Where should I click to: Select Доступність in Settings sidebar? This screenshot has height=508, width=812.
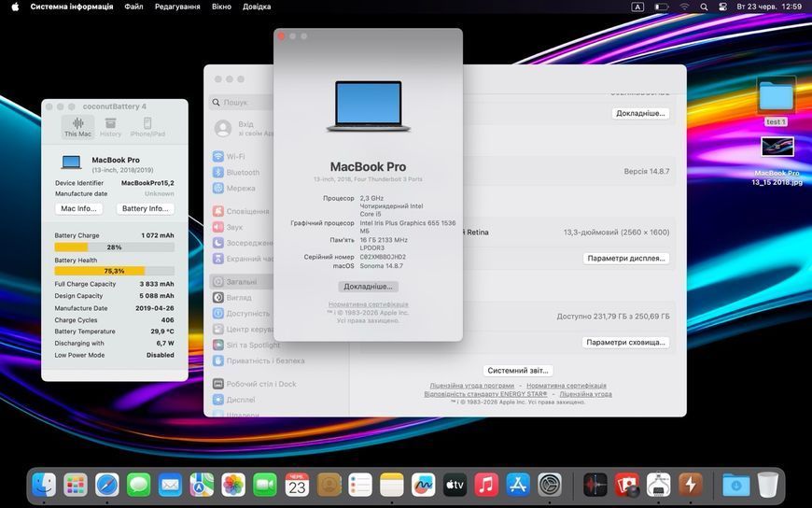pyautogui.click(x=241, y=313)
